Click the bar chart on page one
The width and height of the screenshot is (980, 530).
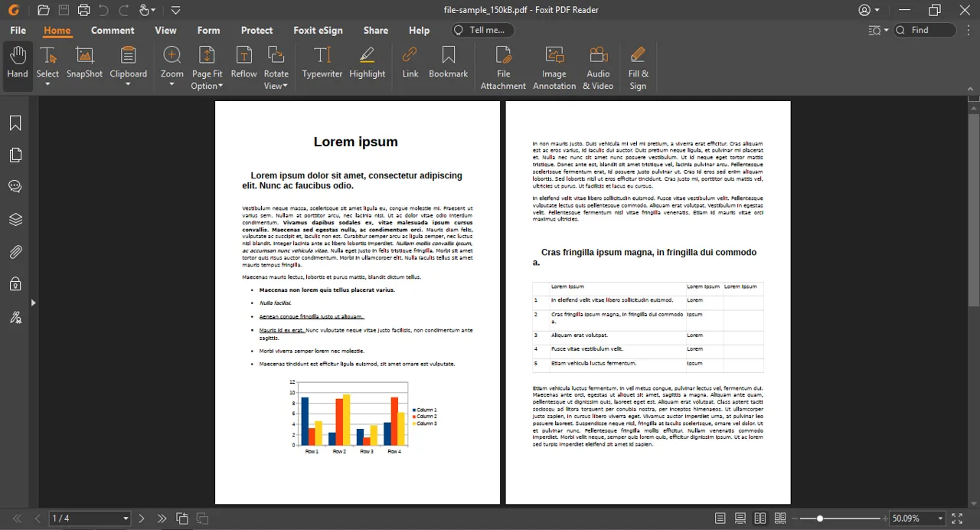[364, 417]
